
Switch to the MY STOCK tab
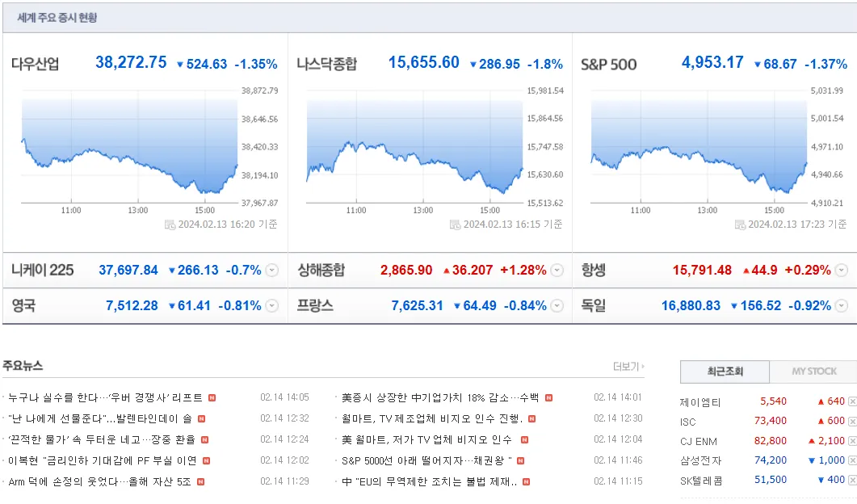click(x=813, y=372)
